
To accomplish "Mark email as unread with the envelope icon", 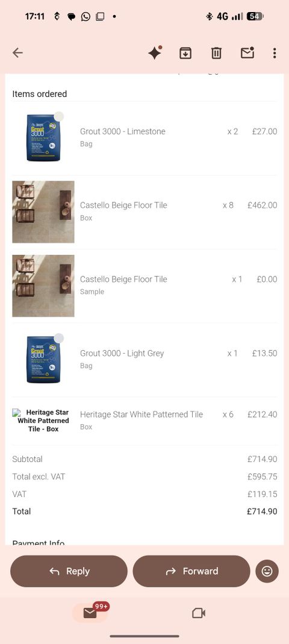I will click(x=247, y=52).
